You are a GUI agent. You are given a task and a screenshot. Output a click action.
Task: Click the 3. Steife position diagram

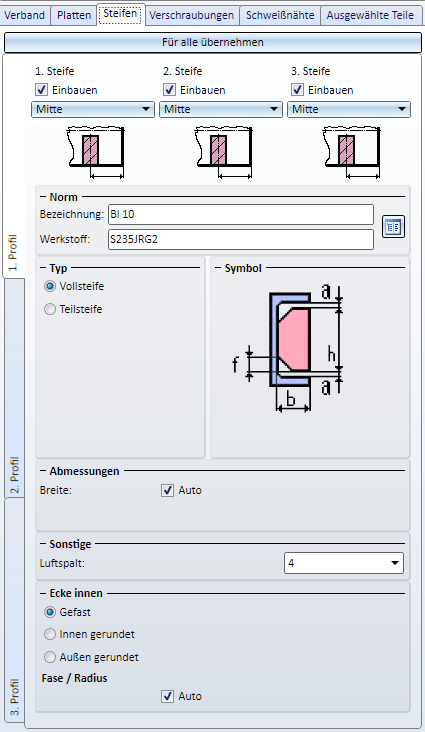click(x=351, y=152)
